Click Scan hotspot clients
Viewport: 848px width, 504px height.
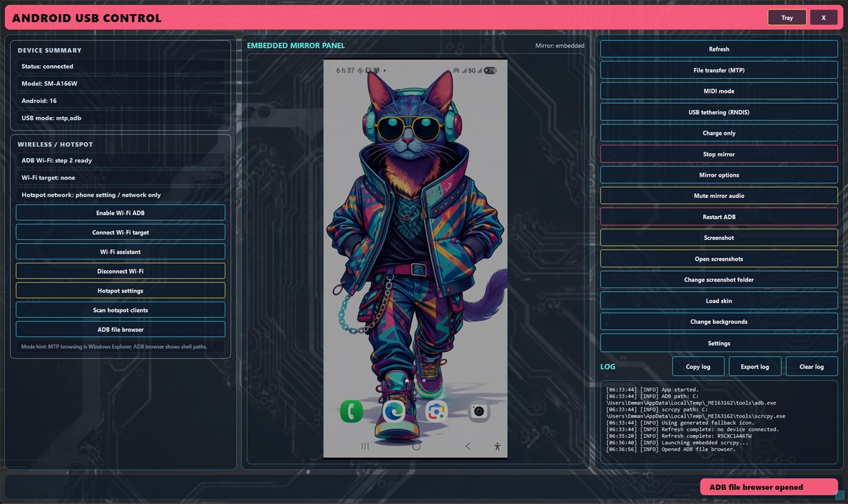pyautogui.click(x=120, y=310)
